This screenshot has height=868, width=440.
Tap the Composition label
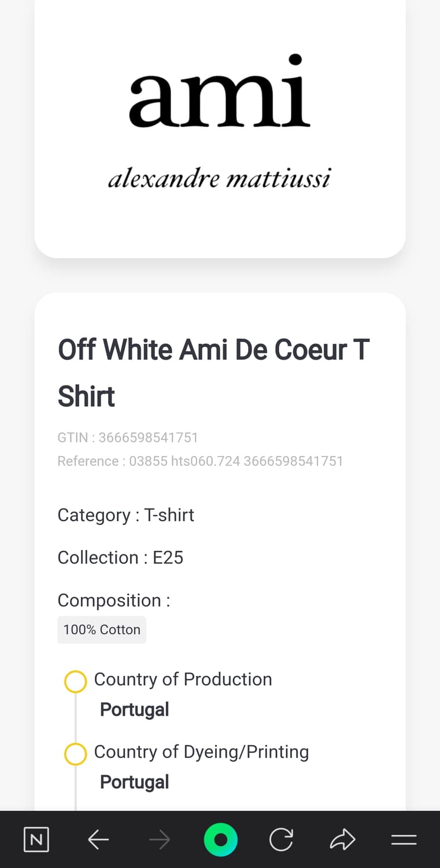(x=113, y=600)
